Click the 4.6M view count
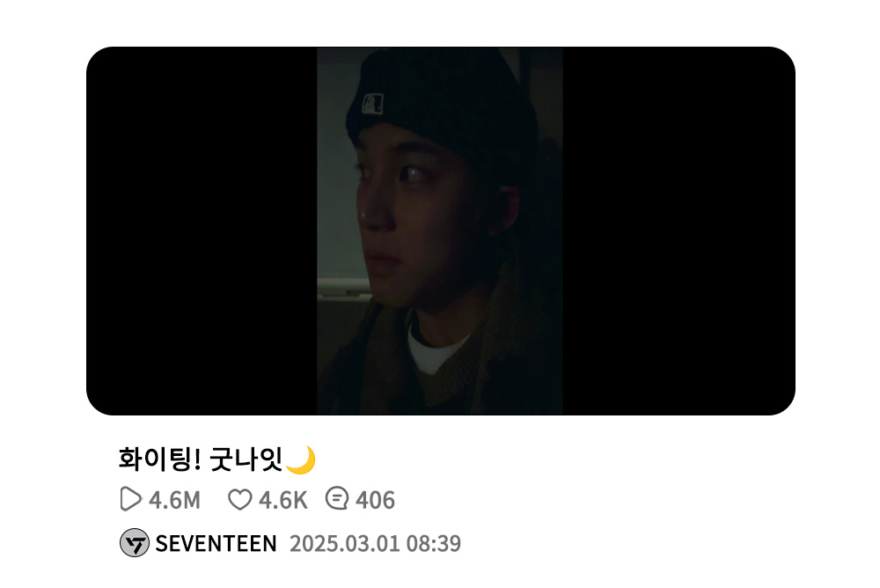Viewport: 880px width, 588px height. tap(174, 500)
